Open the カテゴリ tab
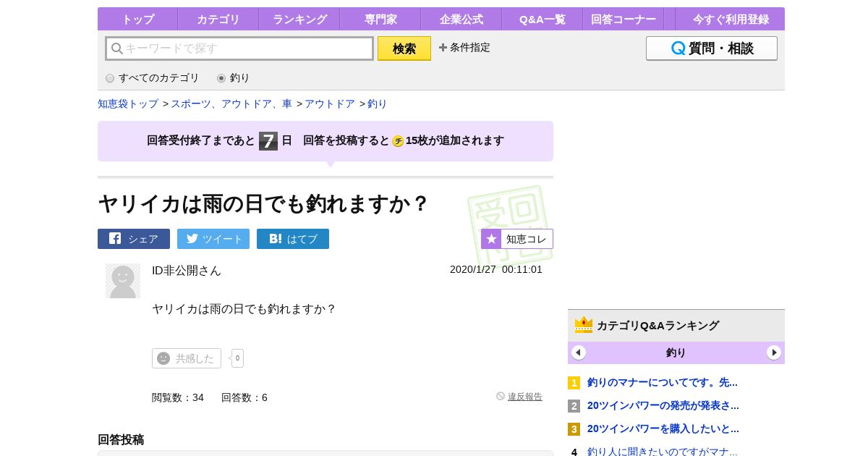Image resolution: width=868 pixels, height=456 pixels. point(218,19)
